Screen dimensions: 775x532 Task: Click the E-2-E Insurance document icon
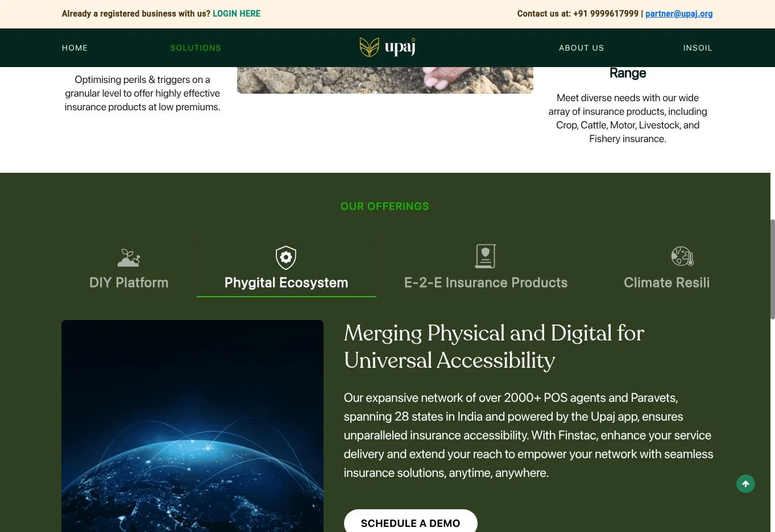point(486,256)
